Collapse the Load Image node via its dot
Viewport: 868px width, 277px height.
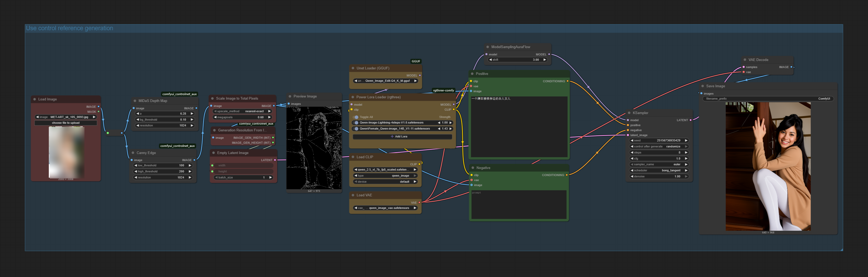pos(35,99)
